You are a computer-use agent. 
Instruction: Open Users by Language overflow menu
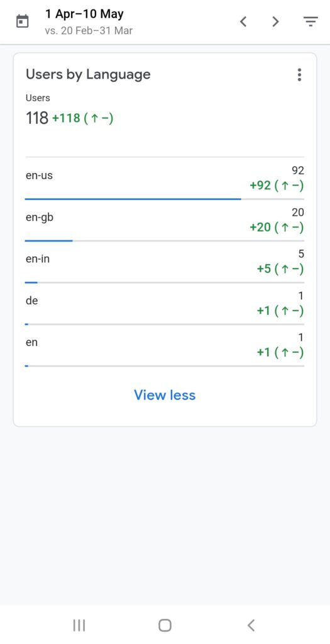point(299,75)
